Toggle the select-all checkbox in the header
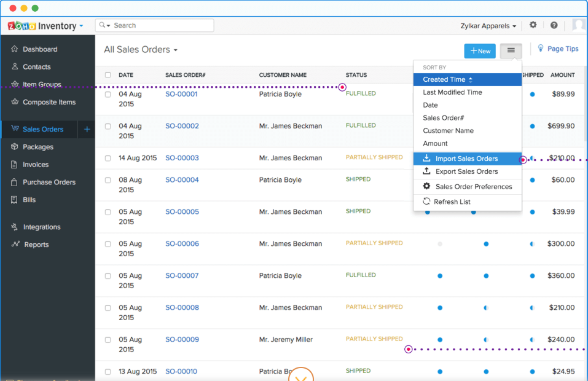 (108, 75)
